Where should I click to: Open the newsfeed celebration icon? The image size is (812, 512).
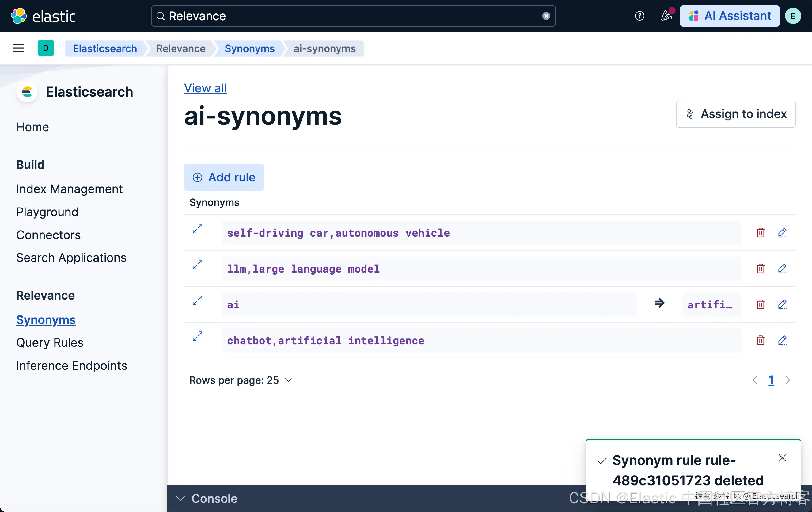(x=666, y=16)
